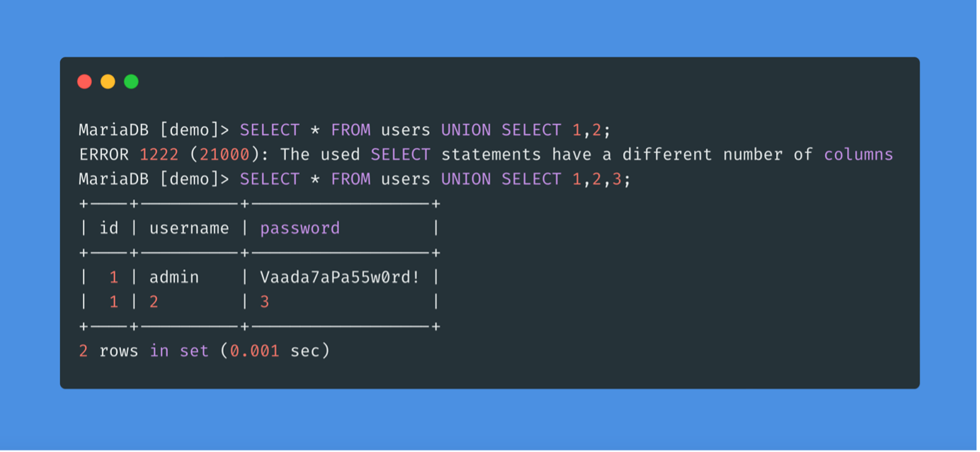Click the green maximize dot
Viewport: 980px width, 452px height.
(x=131, y=81)
